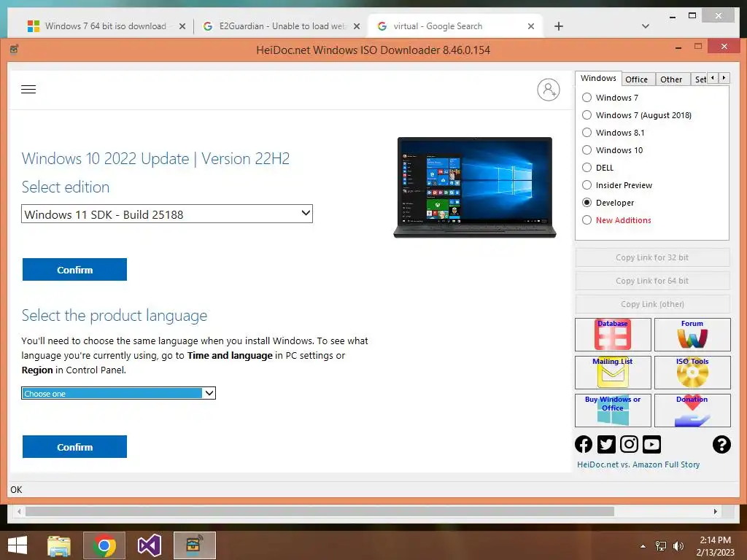Click horizontal scrollbar left arrow

(x=19, y=511)
